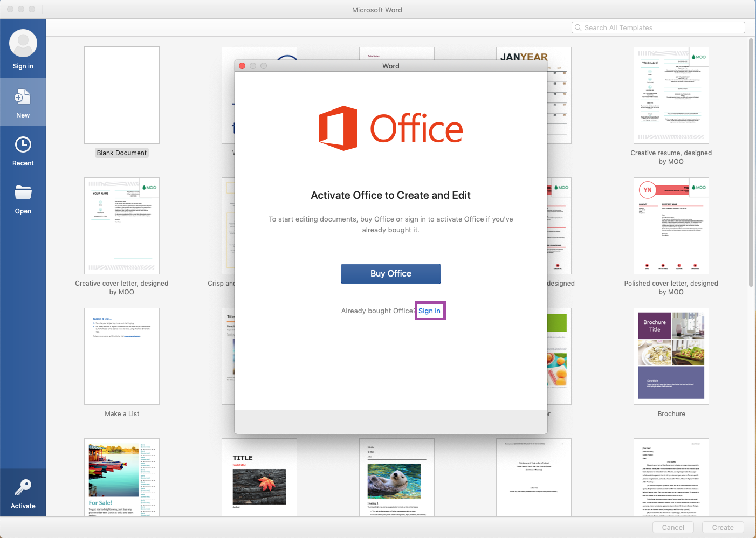756x538 pixels.
Task: Click the 'Activate Office to Create and Edit' heading
Action: click(391, 195)
